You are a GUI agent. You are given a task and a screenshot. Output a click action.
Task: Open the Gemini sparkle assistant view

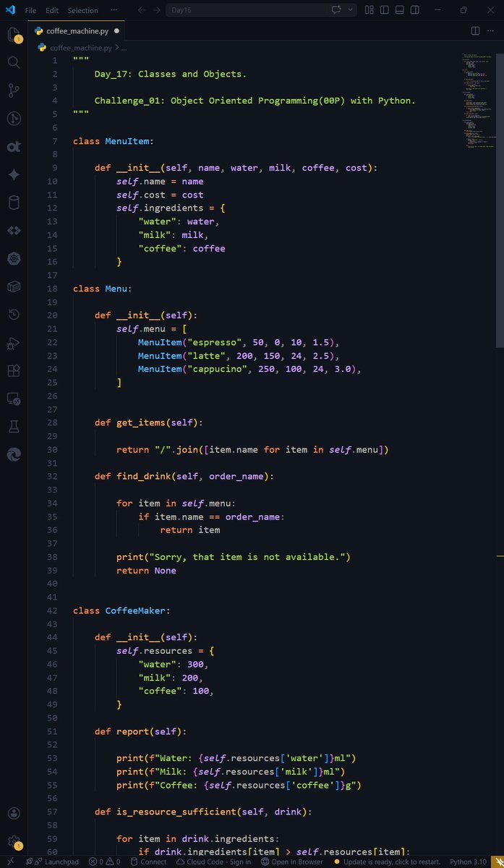tap(14, 174)
